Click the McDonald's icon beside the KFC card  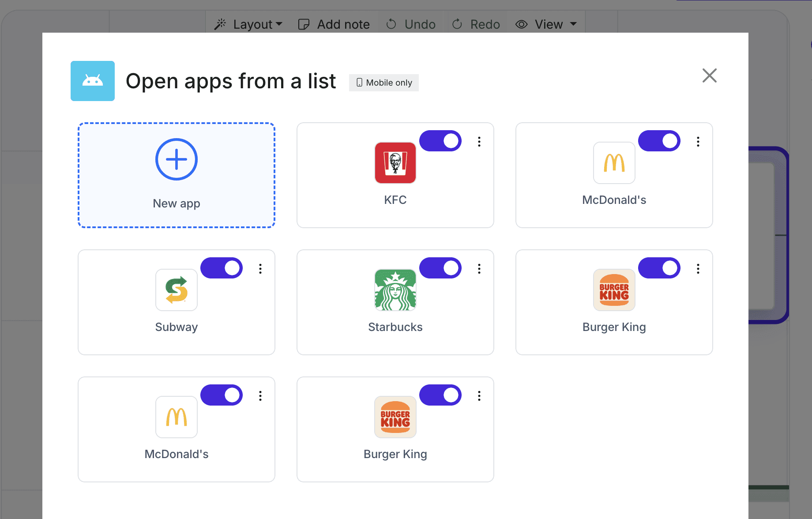[614, 163]
